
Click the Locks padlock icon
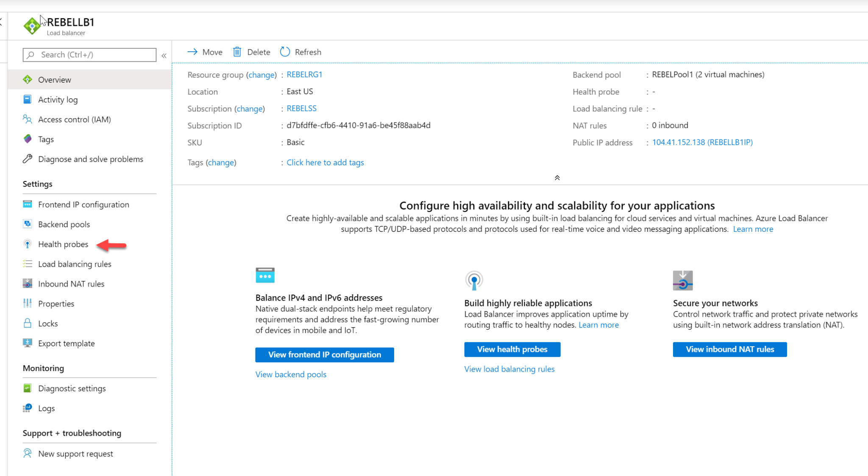27,323
